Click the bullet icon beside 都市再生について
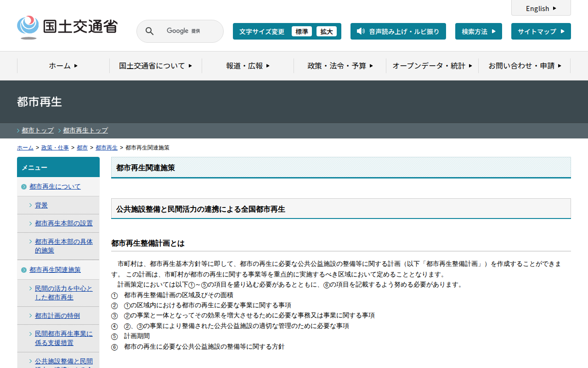The height and width of the screenshot is (368, 588). tap(24, 187)
